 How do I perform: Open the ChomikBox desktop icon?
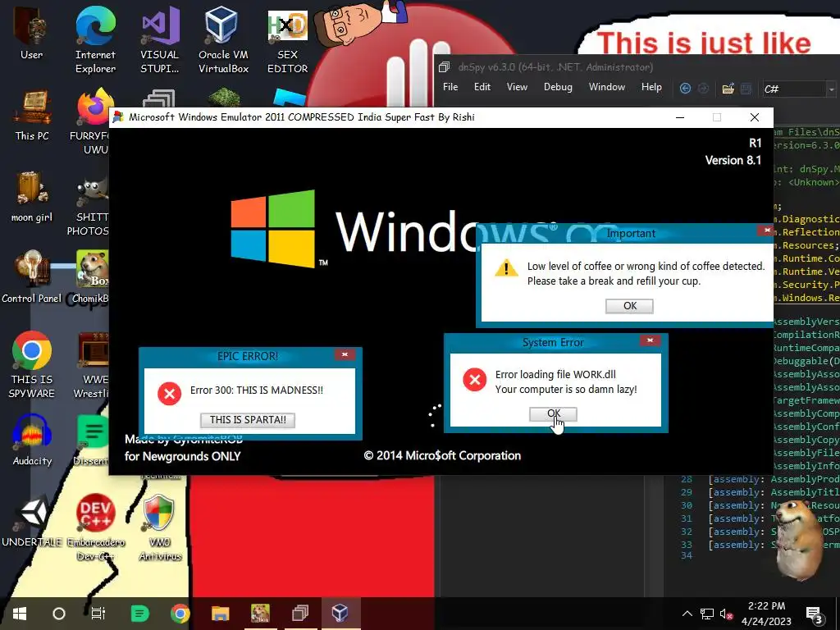pyautogui.click(x=91, y=277)
